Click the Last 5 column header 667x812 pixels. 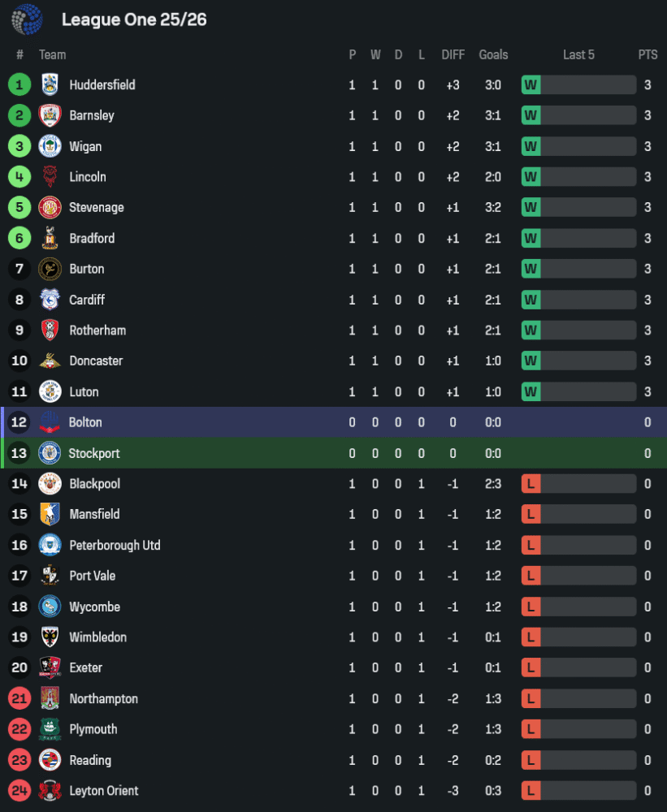click(578, 54)
